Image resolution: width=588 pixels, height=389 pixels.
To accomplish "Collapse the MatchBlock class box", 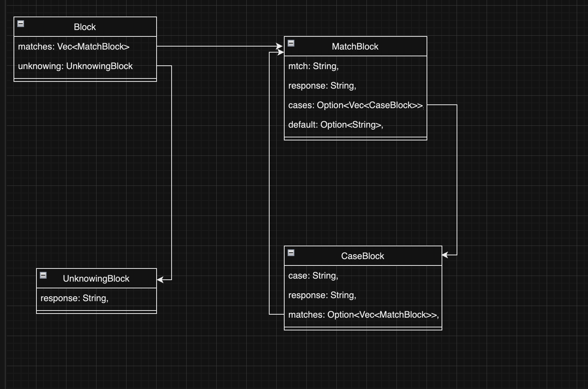I will (291, 43).
